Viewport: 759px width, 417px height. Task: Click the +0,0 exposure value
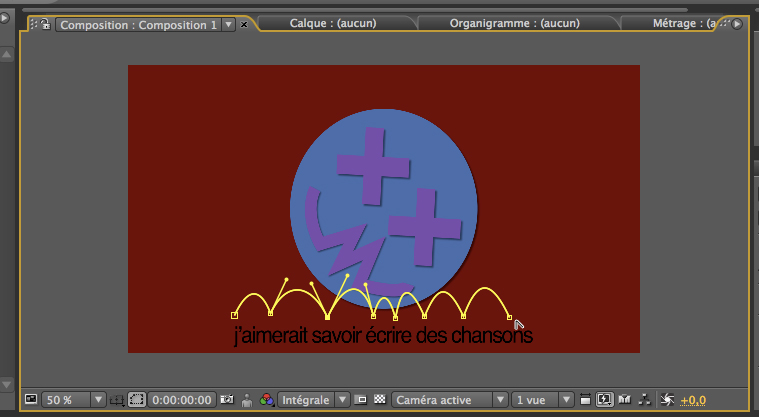[693, 401]
